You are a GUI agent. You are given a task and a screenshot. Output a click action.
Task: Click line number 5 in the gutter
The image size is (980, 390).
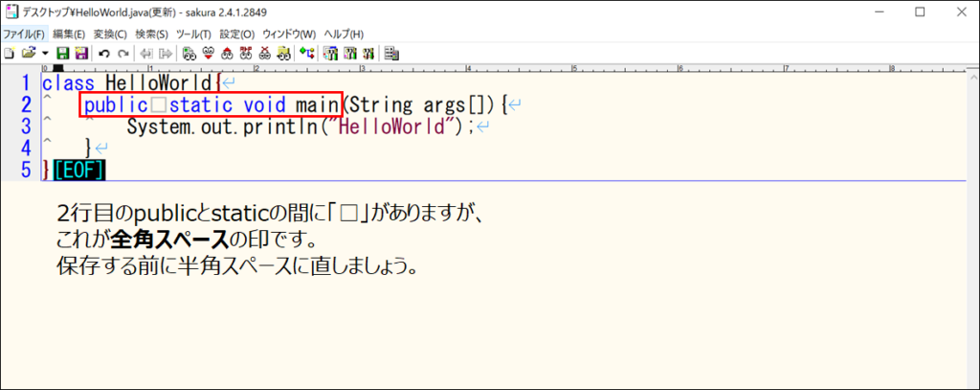[x=25, y=170]
